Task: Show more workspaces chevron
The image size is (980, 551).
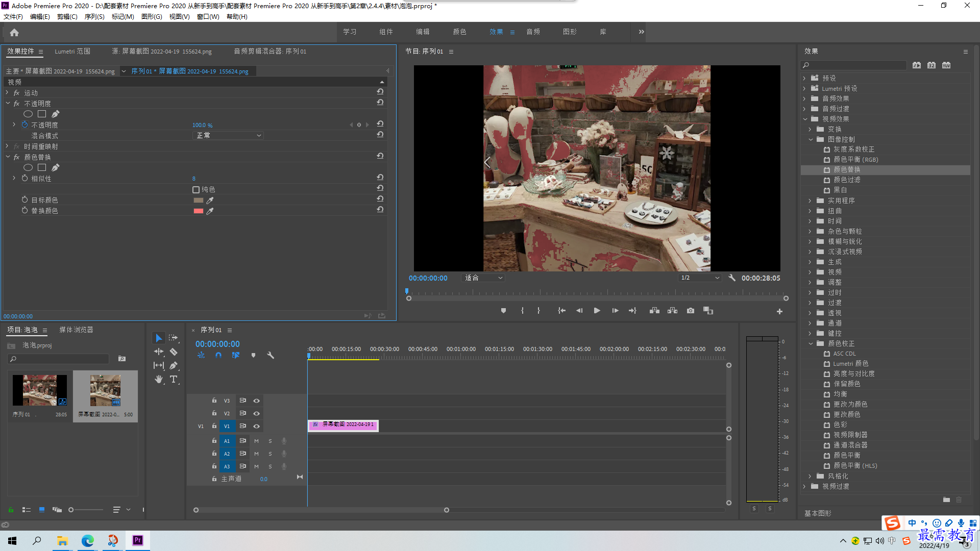Action: click(642, 32)
